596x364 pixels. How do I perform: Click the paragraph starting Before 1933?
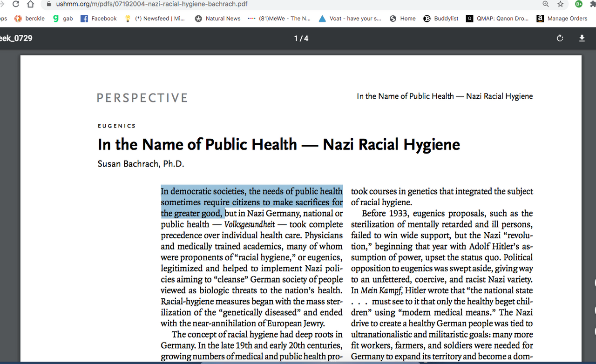click(x=442, y=284)
